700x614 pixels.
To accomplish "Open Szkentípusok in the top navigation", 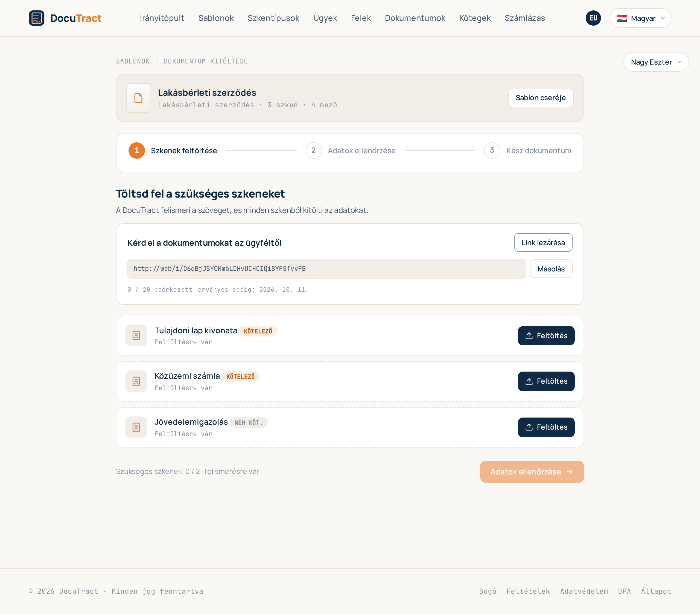I will [x=273, y=18].
